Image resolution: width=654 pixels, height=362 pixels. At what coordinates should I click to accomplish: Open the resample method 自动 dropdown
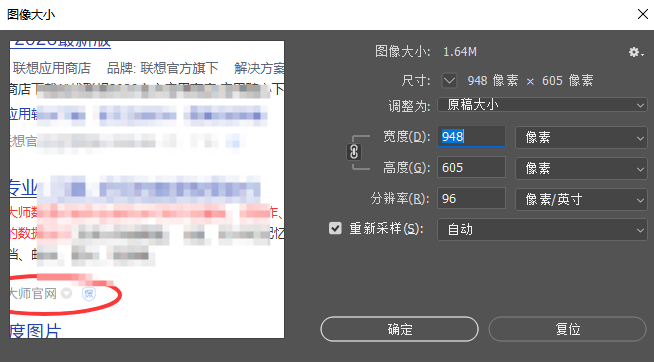(x=542, y=229)
